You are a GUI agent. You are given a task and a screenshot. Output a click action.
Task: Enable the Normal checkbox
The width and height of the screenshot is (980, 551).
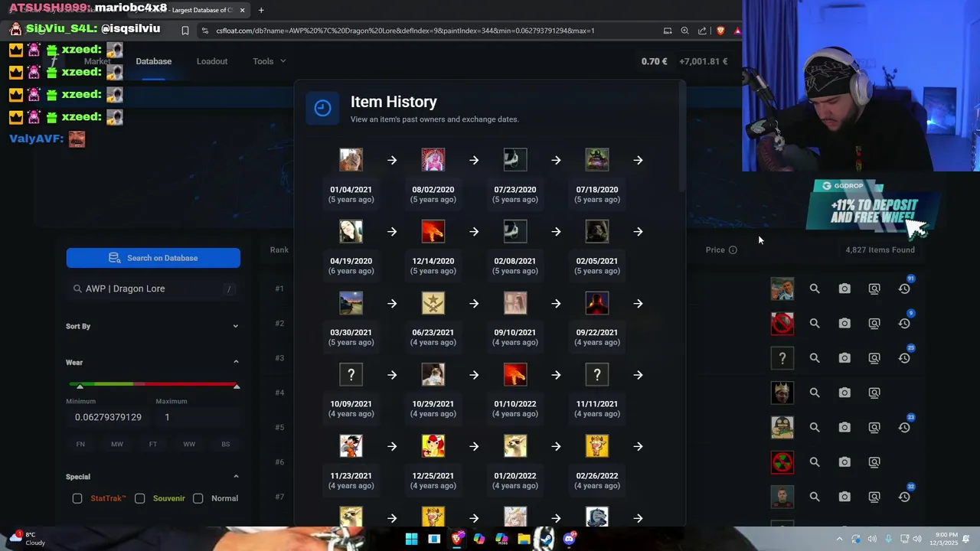click(198, 498)
